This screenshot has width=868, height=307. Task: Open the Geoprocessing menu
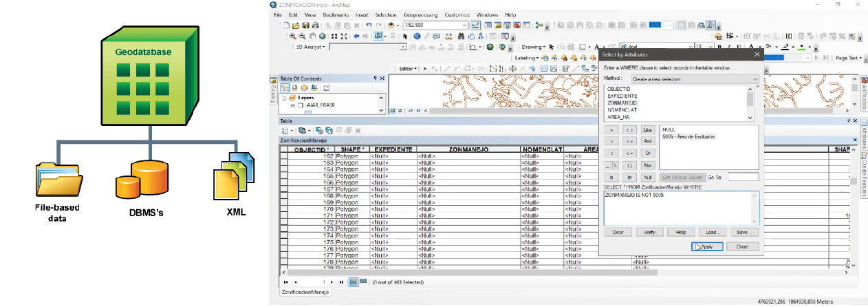pos(421,14)
